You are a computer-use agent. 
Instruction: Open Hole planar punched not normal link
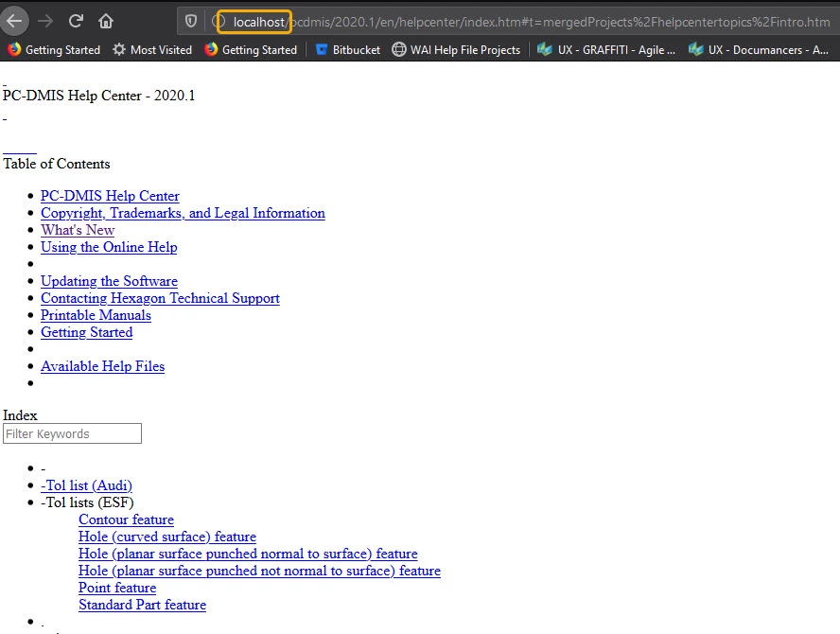(260, 572)
